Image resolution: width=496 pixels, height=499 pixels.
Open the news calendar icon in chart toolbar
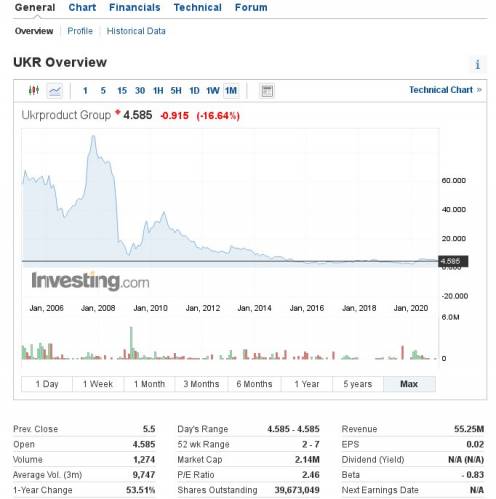point(267,90)
